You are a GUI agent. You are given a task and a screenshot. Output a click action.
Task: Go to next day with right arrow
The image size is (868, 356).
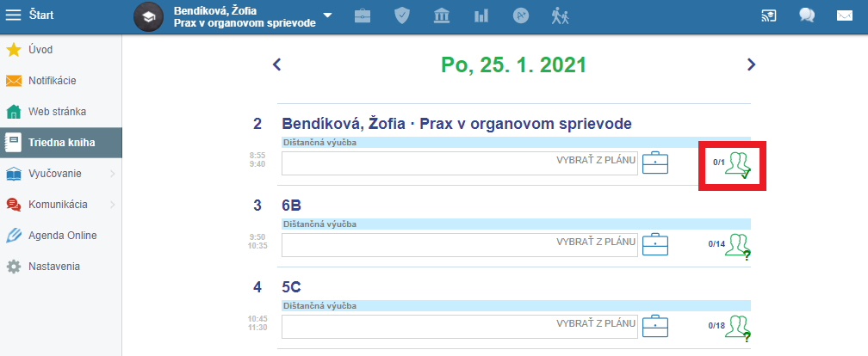[x=751, y=64]
